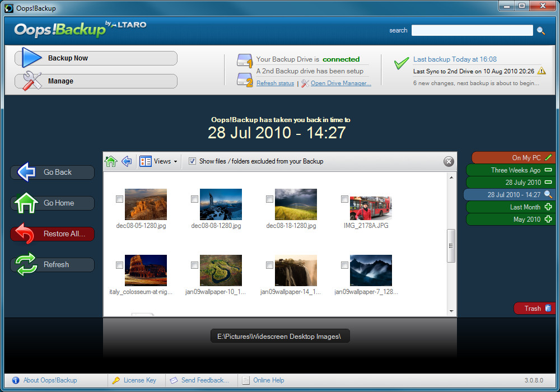
Task: Select the May 2010 tab label
Action: tap(527, 219)
